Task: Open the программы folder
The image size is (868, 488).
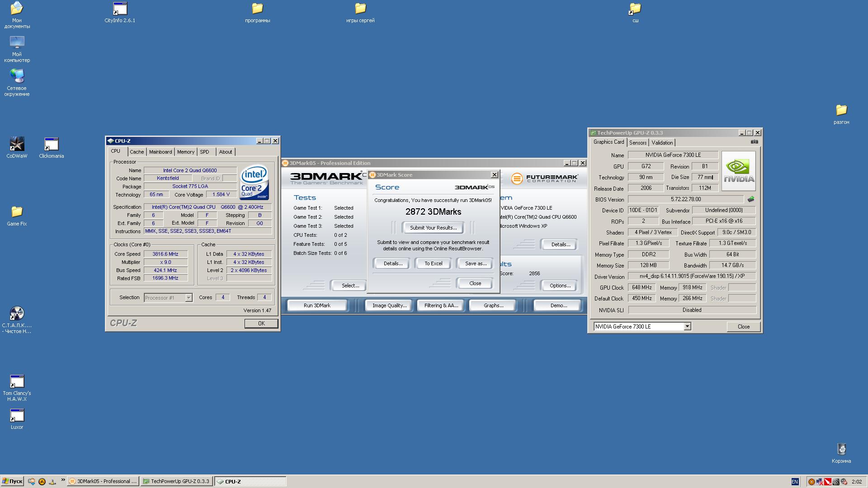Action: pos(257,12)
